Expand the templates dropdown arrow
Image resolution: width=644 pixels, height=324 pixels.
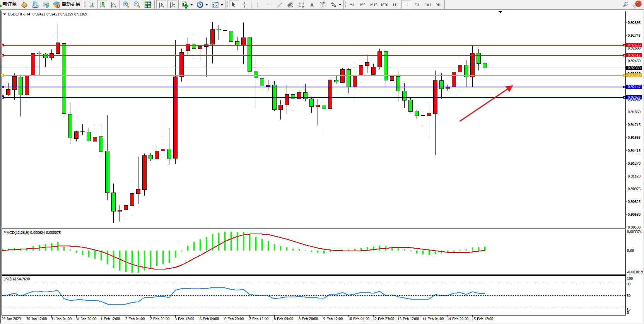point(222,5)
